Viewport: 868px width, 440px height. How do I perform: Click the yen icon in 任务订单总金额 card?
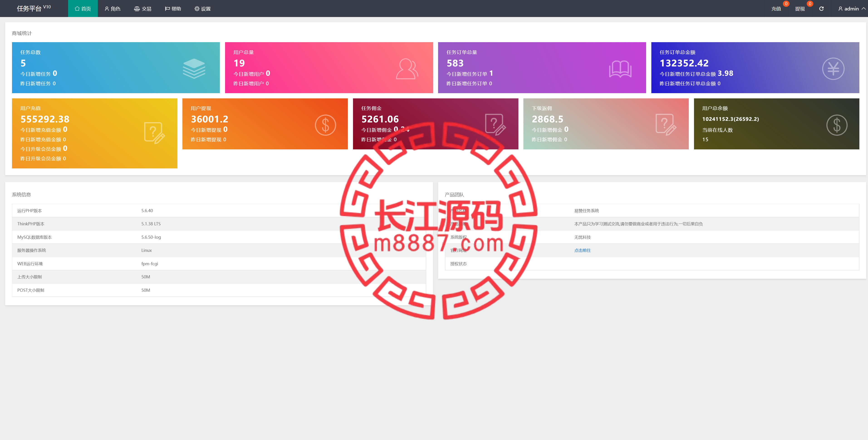click(833, 69)
